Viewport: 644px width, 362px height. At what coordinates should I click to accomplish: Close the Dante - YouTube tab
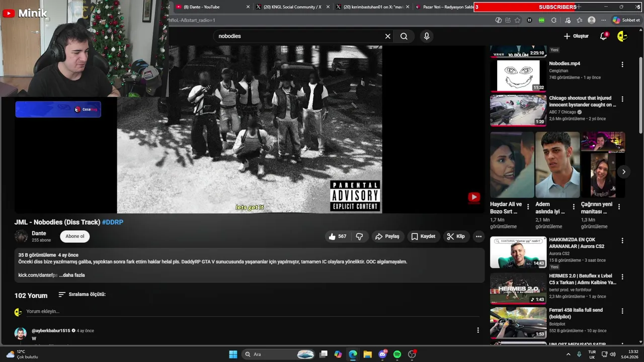(x=248, y=7)
